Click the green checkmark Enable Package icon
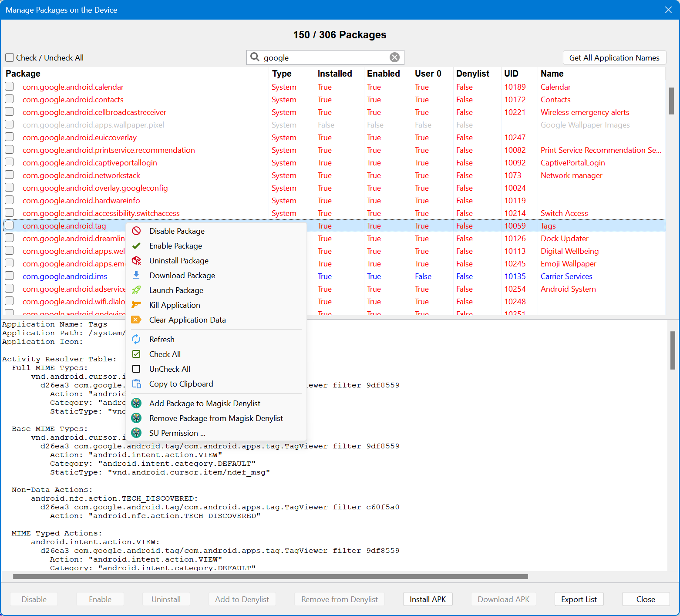The width and height of the screenshot is (680, 616). click(x=136, y=246)
